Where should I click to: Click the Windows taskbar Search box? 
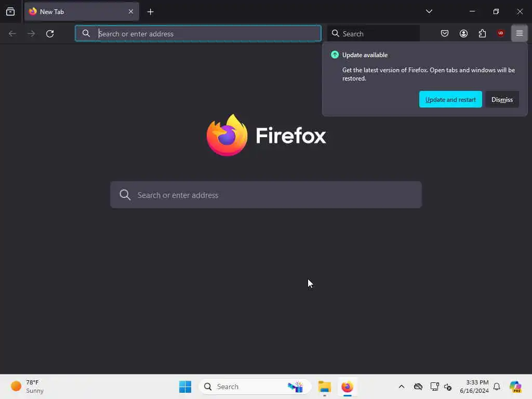(x=255, y=387)
